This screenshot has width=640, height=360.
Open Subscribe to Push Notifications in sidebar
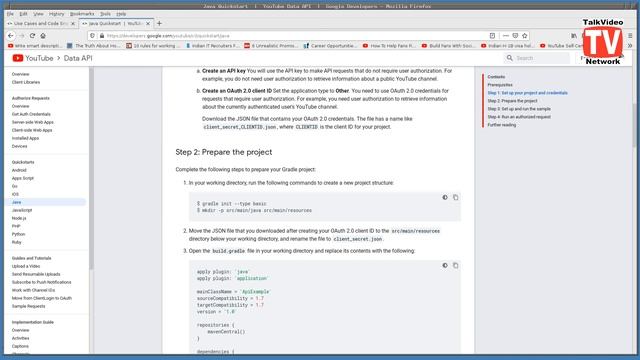point(42,282)
